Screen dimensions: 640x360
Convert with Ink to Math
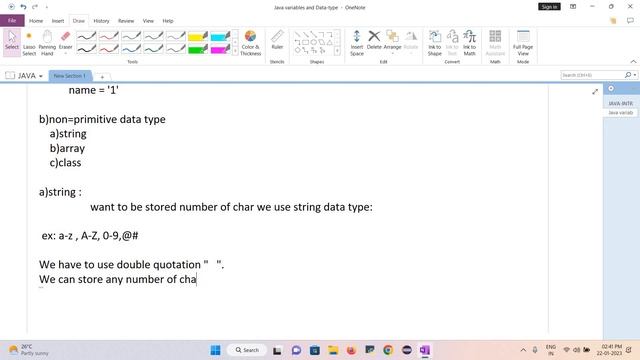click(x=469, y=43)
